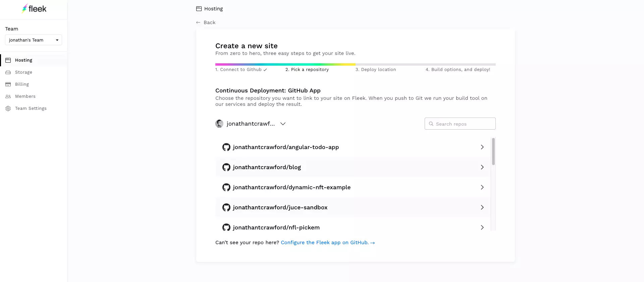
Task: Click the Storage sidebar icon
Action: point(8,72)
